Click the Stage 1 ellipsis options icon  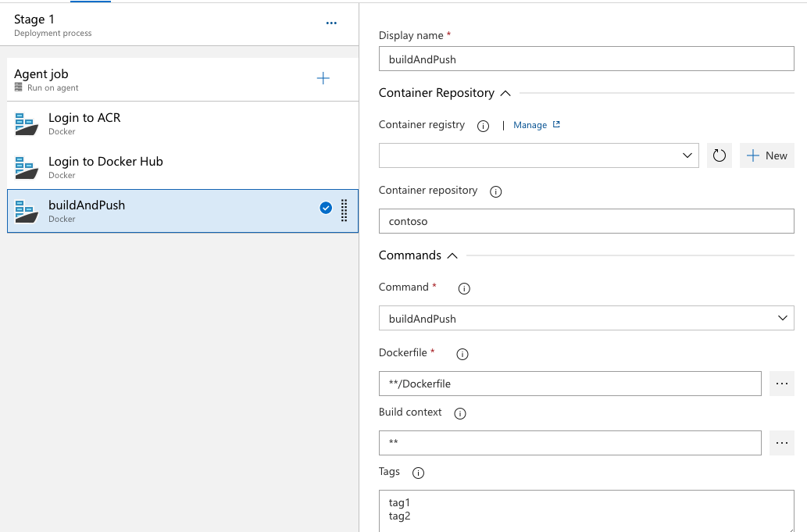pyautogui.click(x=331, y=23)
